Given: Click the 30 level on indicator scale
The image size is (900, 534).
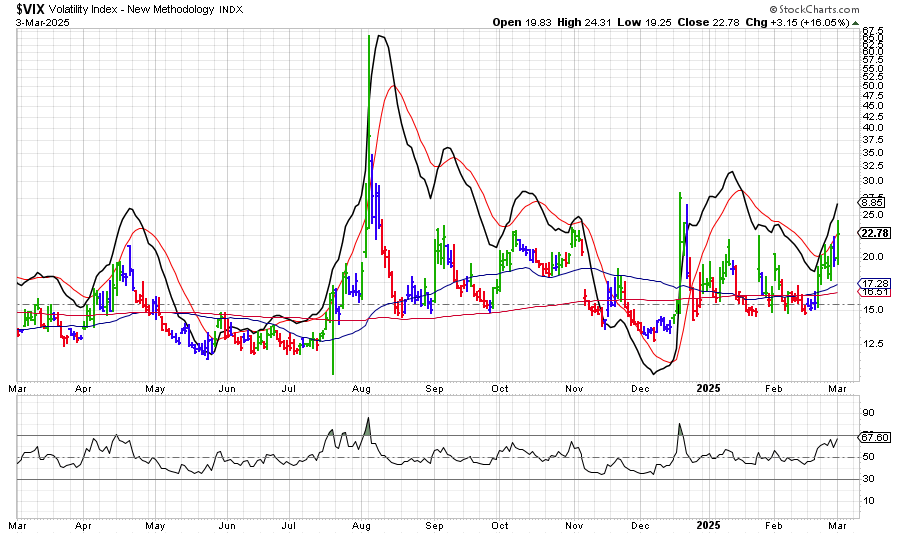Looking at the screenshot, I should [868, 479].
